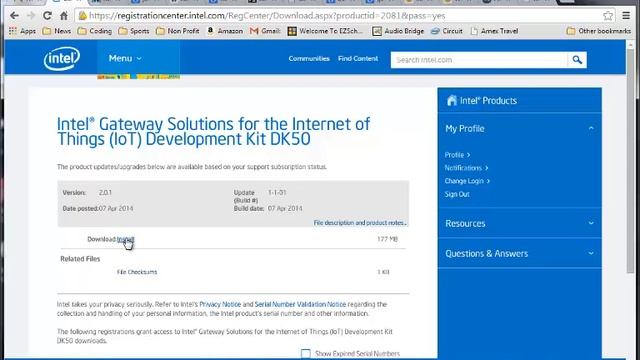The image size is (640, 360).
Task: Open Welcome To EZSch bookmark
Action: point(325,31)
